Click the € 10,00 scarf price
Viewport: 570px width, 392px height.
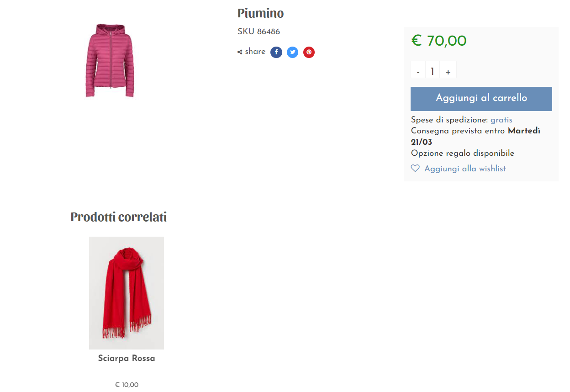pos(127,385)
